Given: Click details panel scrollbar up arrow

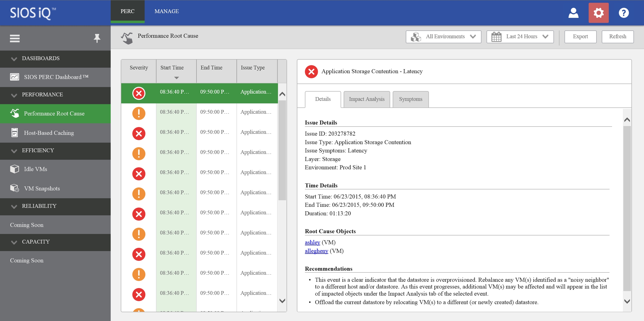Looking at the screenshot, I should [x=627, y=120].
